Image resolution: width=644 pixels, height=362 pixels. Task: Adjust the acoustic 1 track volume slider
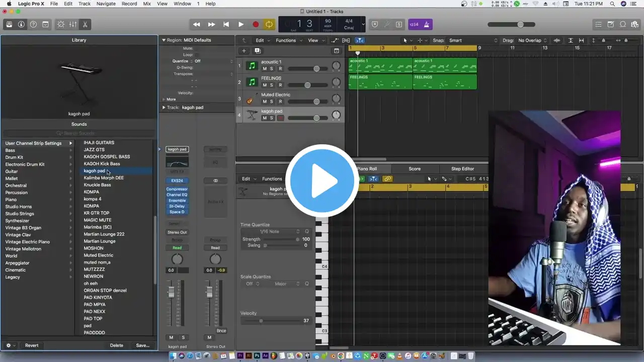pyautogui.click(x=307, y=69)
